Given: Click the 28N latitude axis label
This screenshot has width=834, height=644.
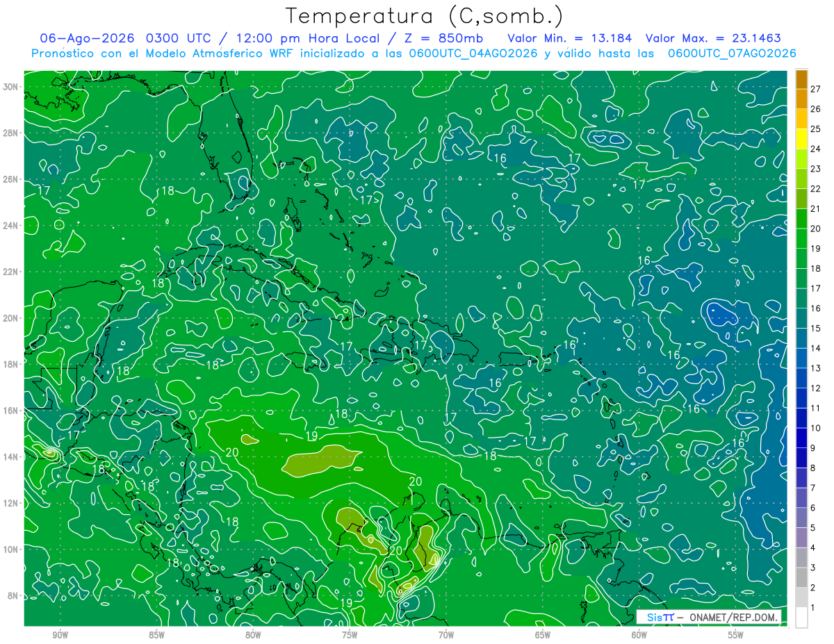Looking at the screenshot, I should pyautogui.click(x=12, y=133).
